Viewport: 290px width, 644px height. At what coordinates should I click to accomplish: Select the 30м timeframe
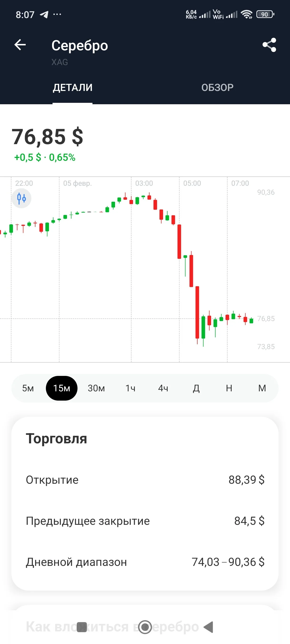(x=96, y=388)
